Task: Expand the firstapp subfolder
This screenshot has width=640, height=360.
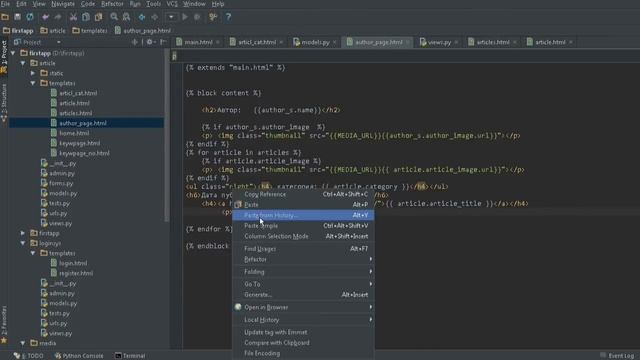Action: [x=23, y=233]
